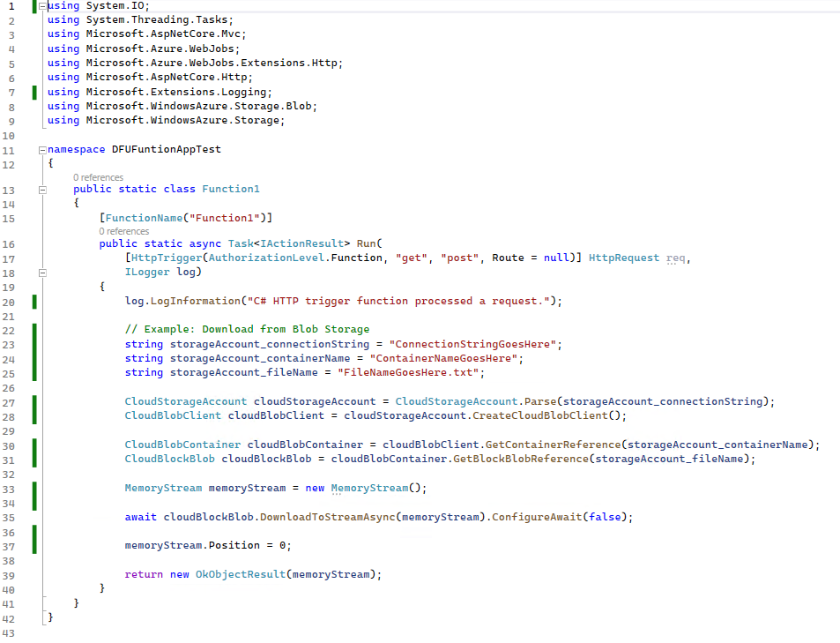Image resolution: width=840 pixels, height=643 pixels.
Task: Click line number 20 in the gutter
Action: coord(9,302)
